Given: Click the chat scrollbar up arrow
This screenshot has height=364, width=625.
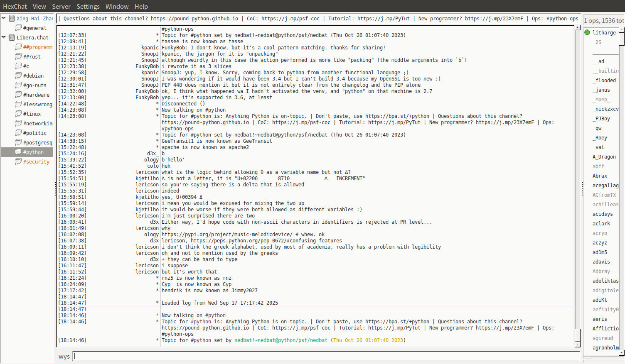Looking at the screenshot, I should [x=578, y=28].
